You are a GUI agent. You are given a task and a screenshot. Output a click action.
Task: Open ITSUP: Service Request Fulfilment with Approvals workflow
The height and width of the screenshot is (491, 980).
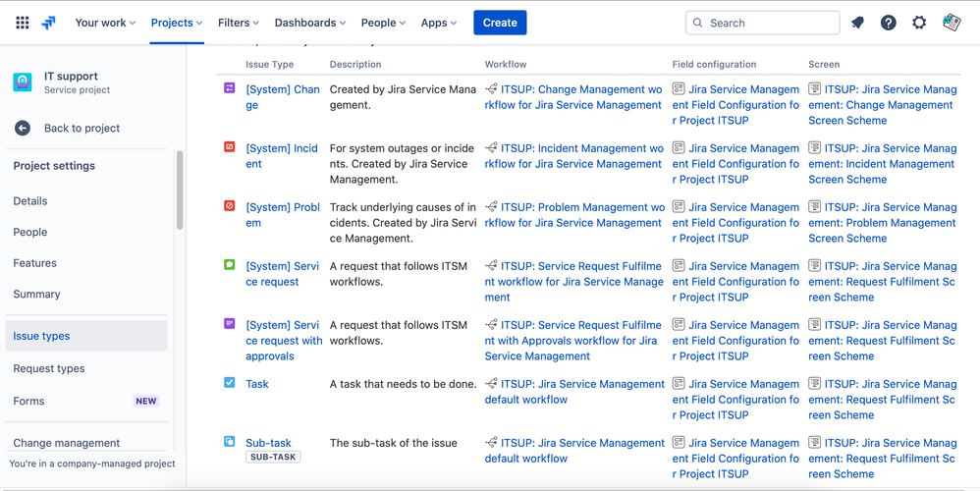point(573,341)
